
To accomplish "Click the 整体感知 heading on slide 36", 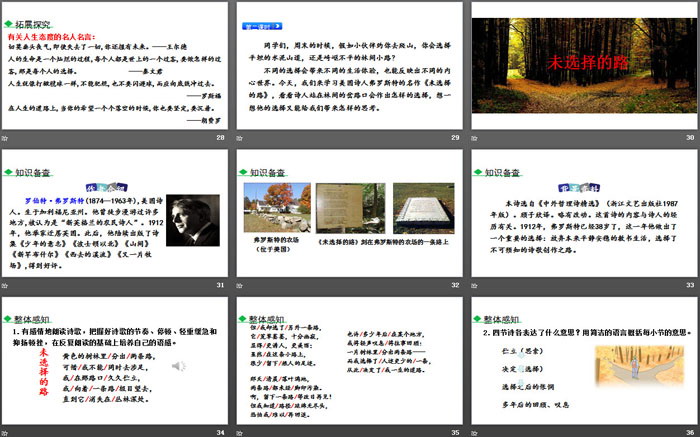I will pos(501,319).
